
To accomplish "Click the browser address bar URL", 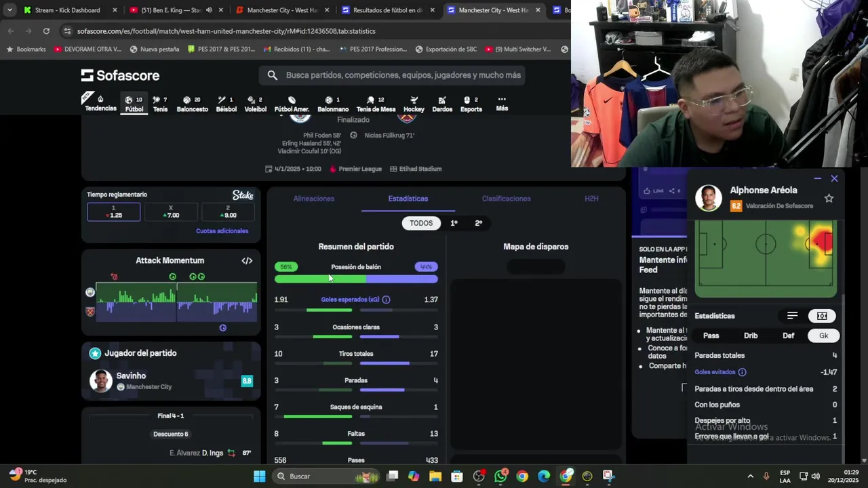I will 226,31.
